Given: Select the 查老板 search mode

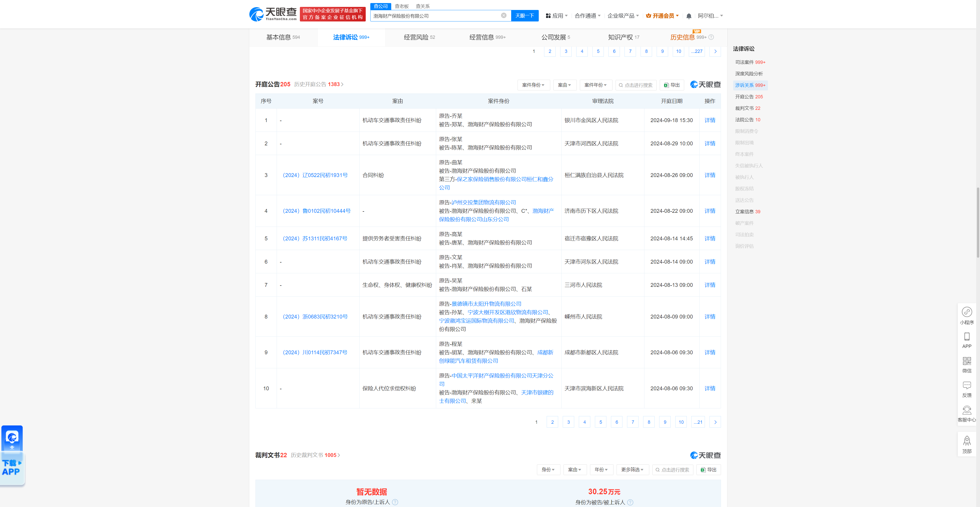Looking at the screenshot, I should pos(401,6).
